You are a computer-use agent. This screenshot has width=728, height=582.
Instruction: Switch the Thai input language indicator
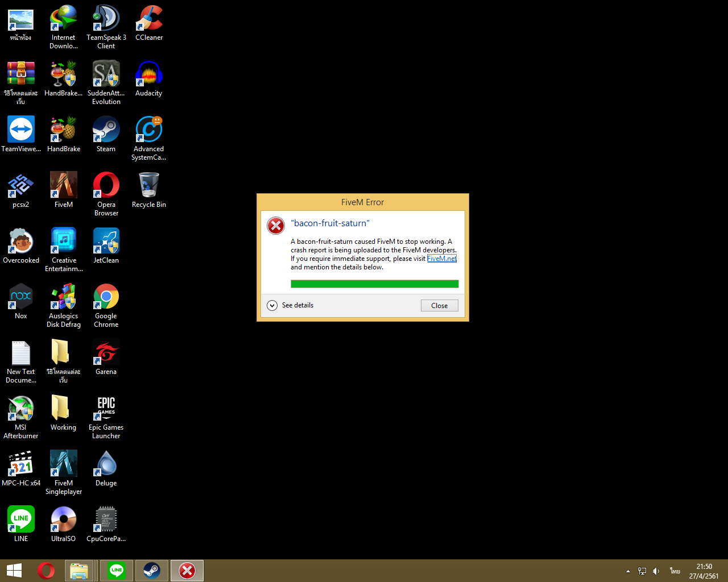click(x=675, y=571)
